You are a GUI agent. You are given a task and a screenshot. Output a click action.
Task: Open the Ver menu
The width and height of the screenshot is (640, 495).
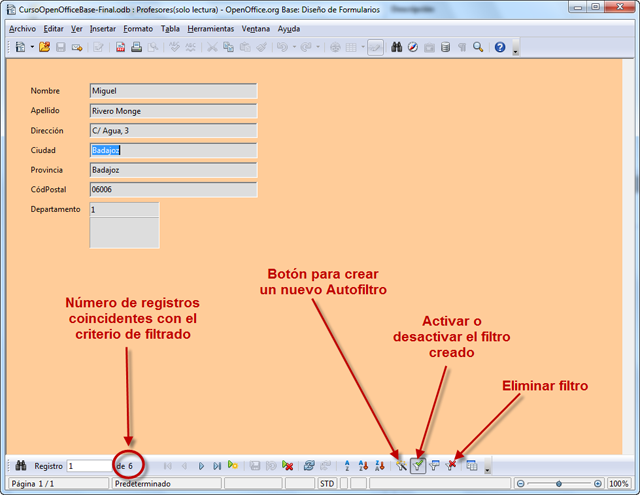(76, 29)
